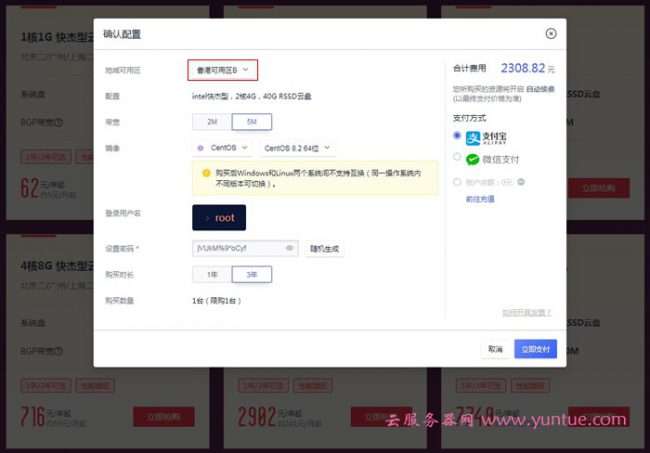This screenshot has width=650, height=453.
Task: Click the WeChat Pay green icon
Action: pyautogui.click(x=472, y=159)
